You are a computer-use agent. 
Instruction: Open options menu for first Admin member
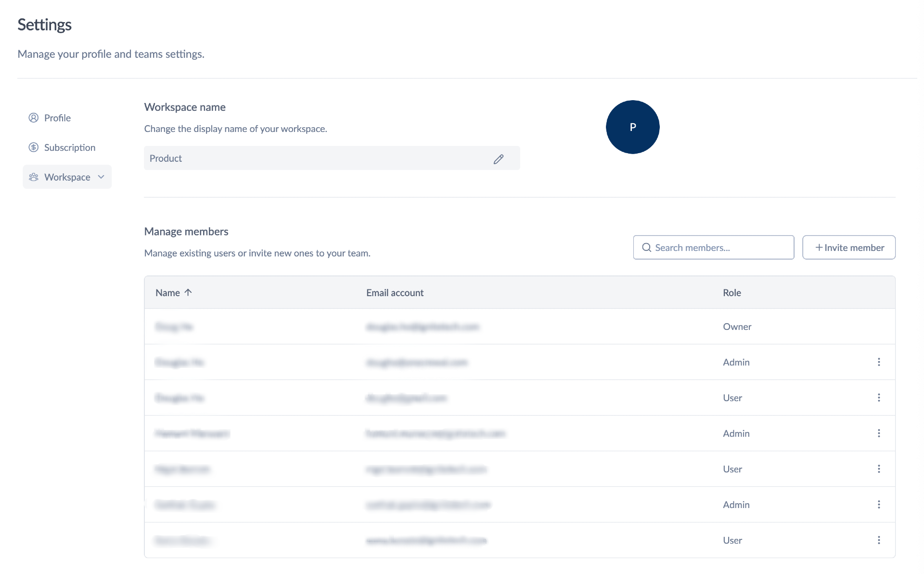(879, 362)
